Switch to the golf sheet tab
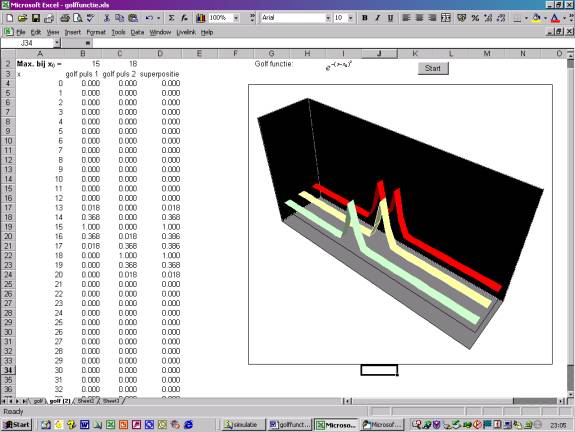This screenshot has width=575, height=432. (38, 401)
